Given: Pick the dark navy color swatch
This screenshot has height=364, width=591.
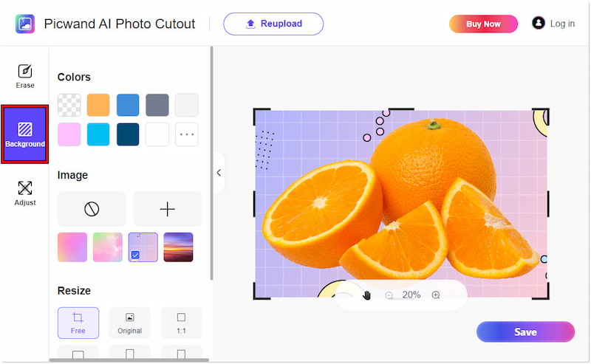Looking at the screenshot, I should (128, 134).
